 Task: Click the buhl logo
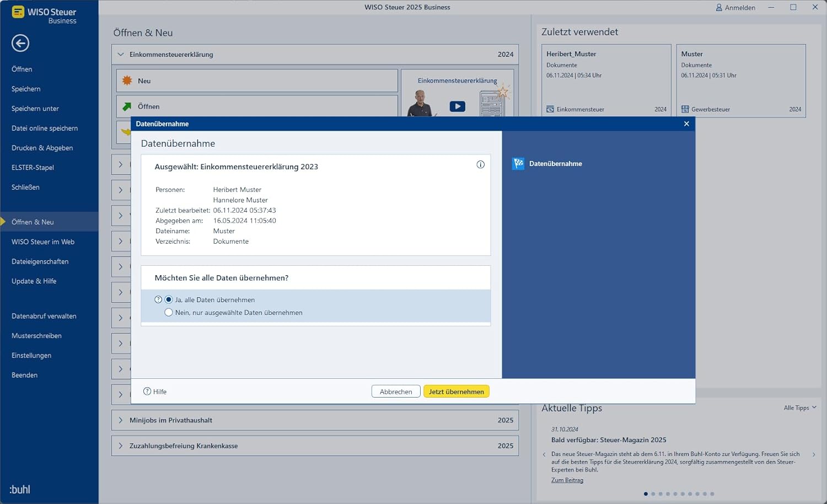pos(20,489)
